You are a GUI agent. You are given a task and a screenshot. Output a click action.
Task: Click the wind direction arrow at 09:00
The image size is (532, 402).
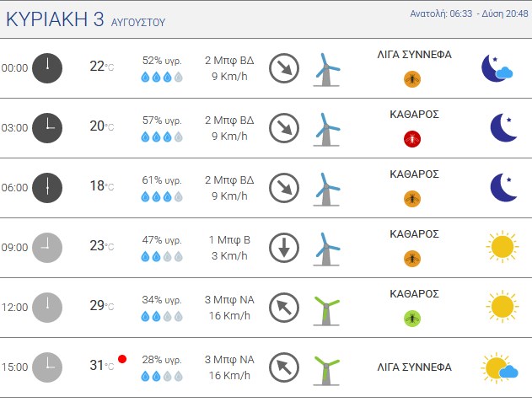(284, 248)
